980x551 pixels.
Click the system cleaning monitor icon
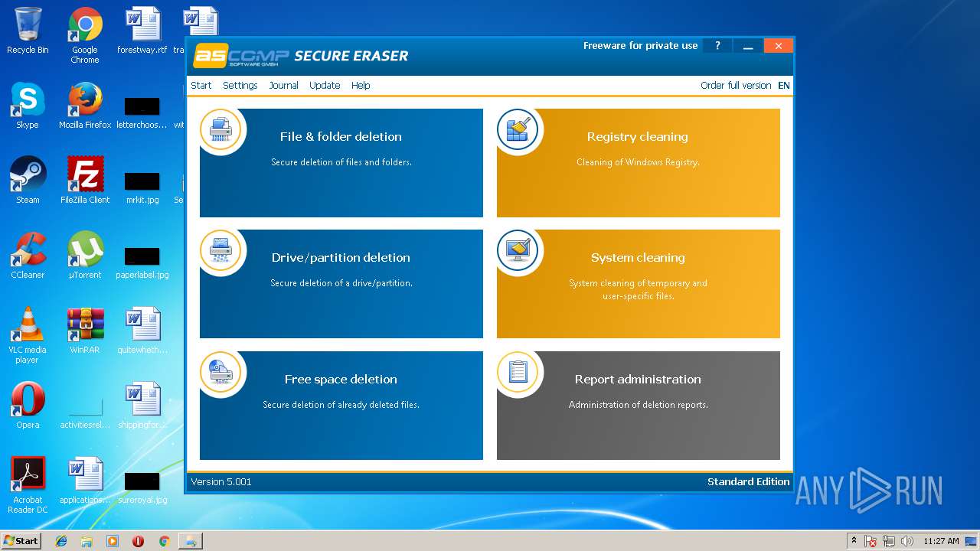(518, 250)
